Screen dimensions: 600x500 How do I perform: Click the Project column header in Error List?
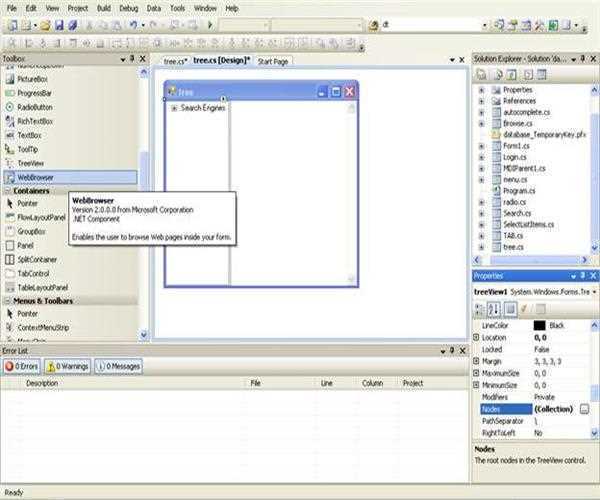click(x=413, y=383)
